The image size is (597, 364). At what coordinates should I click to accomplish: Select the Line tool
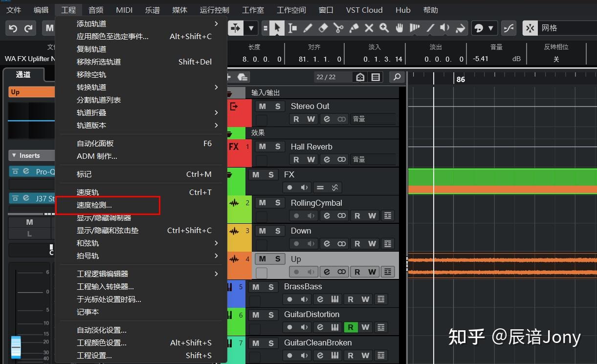[x=430, y=28]
